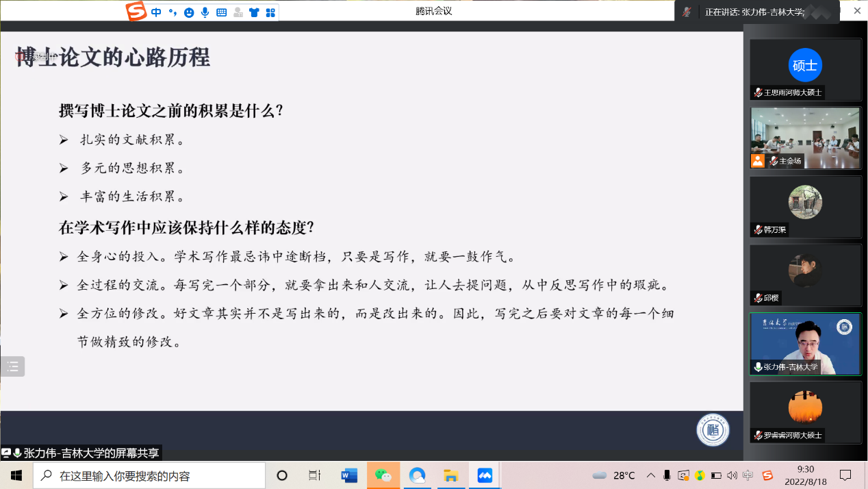The height and width of the screenshot is (489, 868).
Task: Open Word from the taskbar
Action: pos(349,475)
